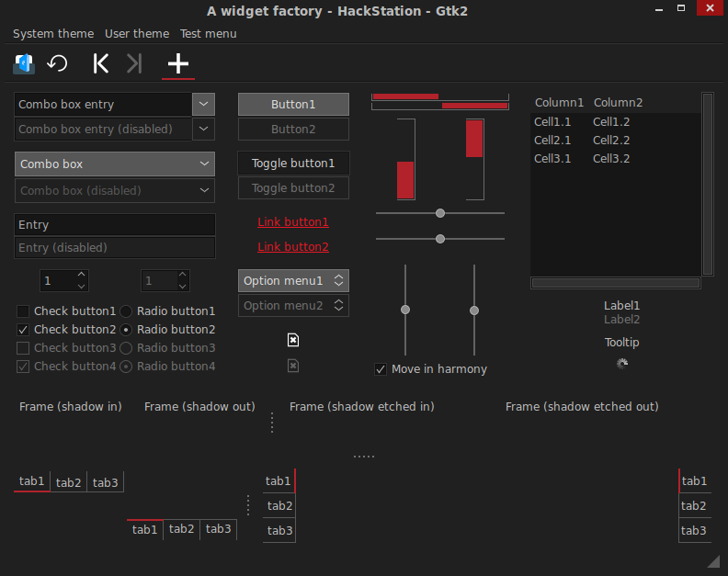Click the tree view vertical scrollbar

click(708, 184)
